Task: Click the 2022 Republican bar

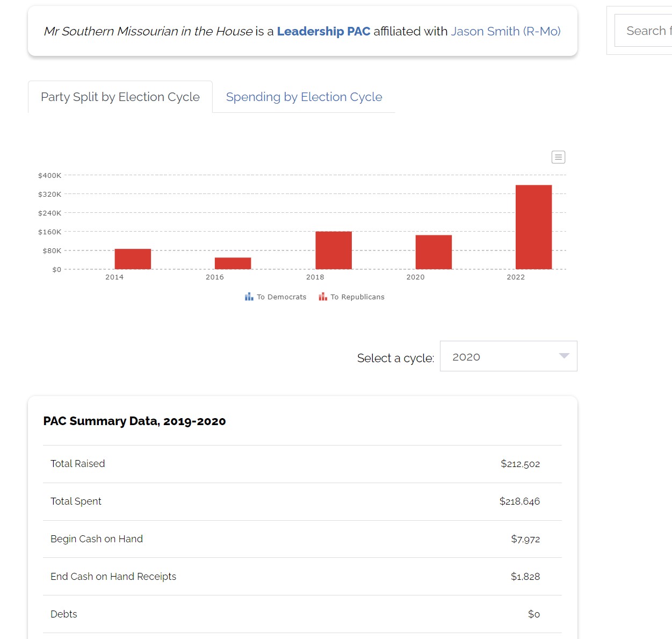Action: tap(534, 227)
